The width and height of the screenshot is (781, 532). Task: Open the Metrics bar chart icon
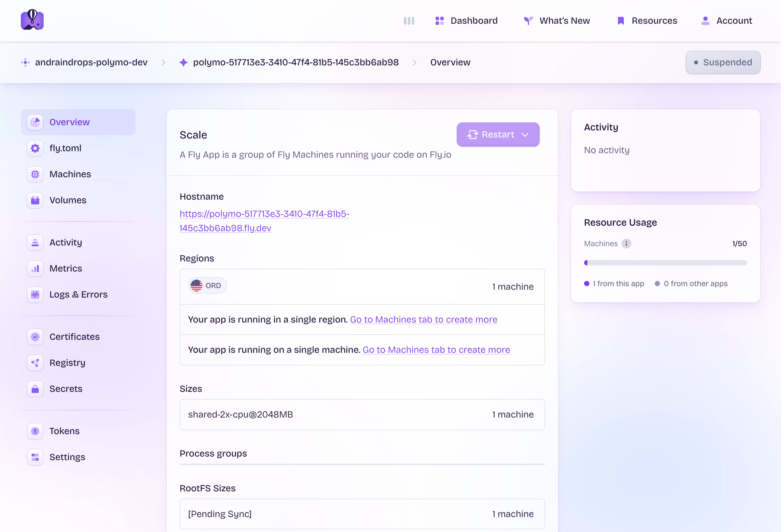pyautogui.click(x=35, y=268)
